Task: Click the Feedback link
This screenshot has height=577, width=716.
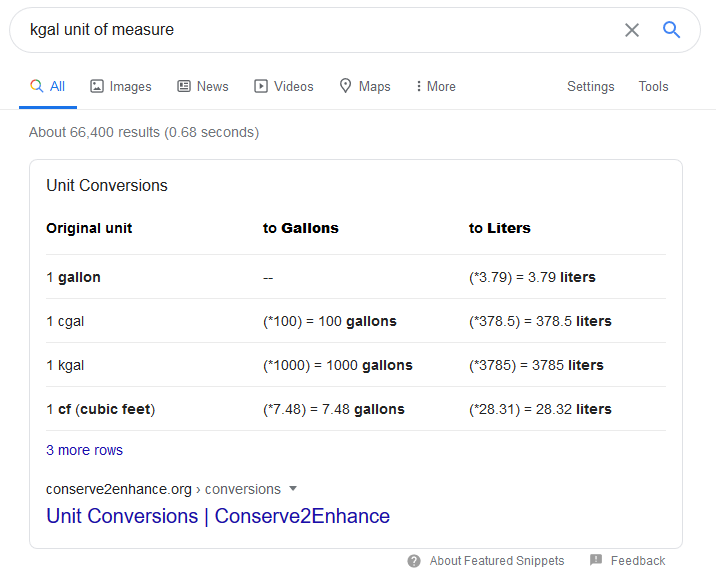Action: pos(637,561)
